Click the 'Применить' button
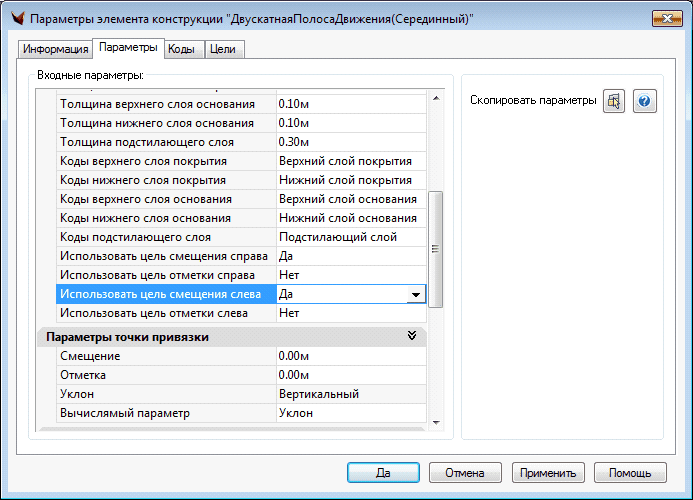 click(547, 473)
